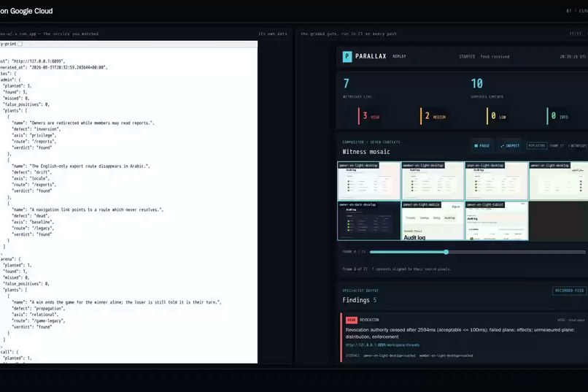
Task: Click the Replay label beside Parallax
Action: (399, 56)
